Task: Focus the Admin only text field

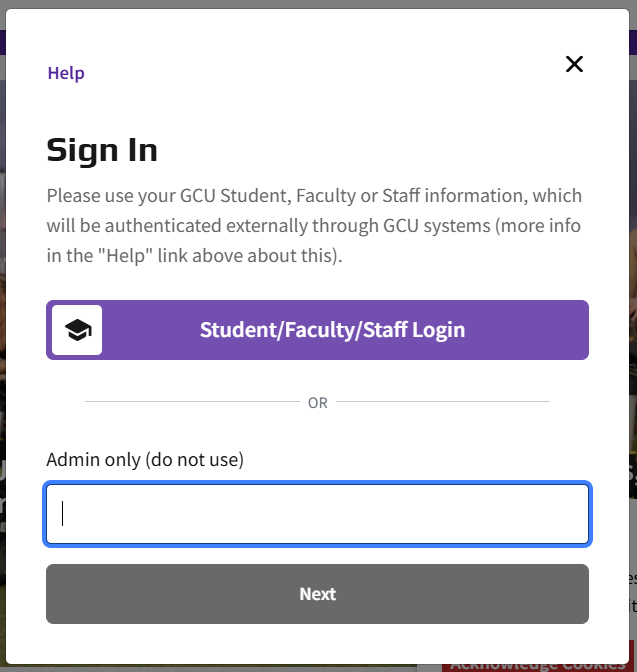Action: [x=317, y=514]
